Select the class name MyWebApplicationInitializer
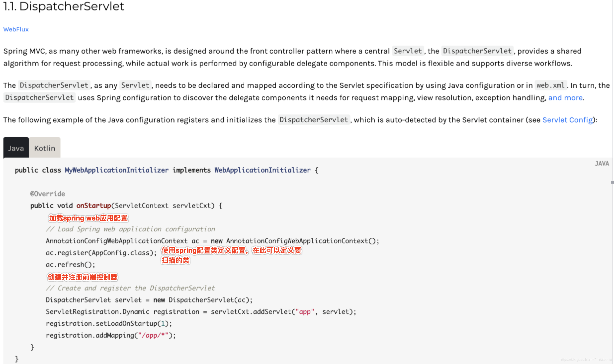This screenshot has width=614, height=364. coord(116,170)
